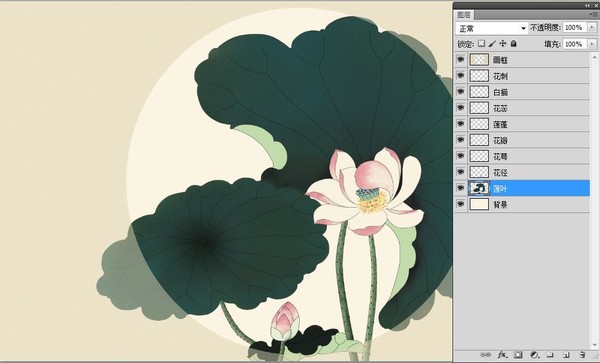Hide the 白描 layer
600x363 pixels.
(x=461, y=92)
